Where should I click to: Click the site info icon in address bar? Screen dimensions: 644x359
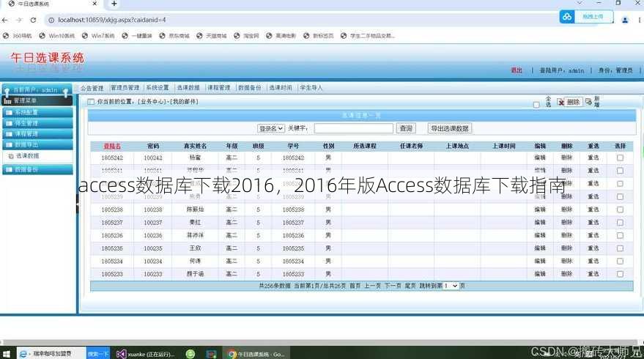(51, 20)
